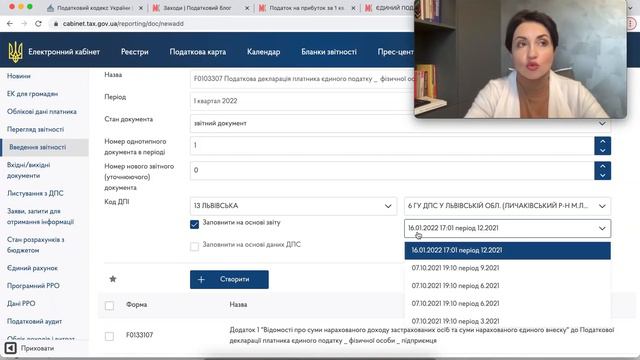Open Єдиний рахунок sidebar link

click(x=32, y=268)
